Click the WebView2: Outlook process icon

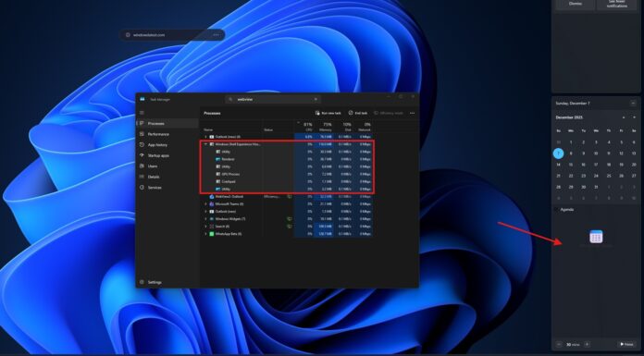click(212, 196)
